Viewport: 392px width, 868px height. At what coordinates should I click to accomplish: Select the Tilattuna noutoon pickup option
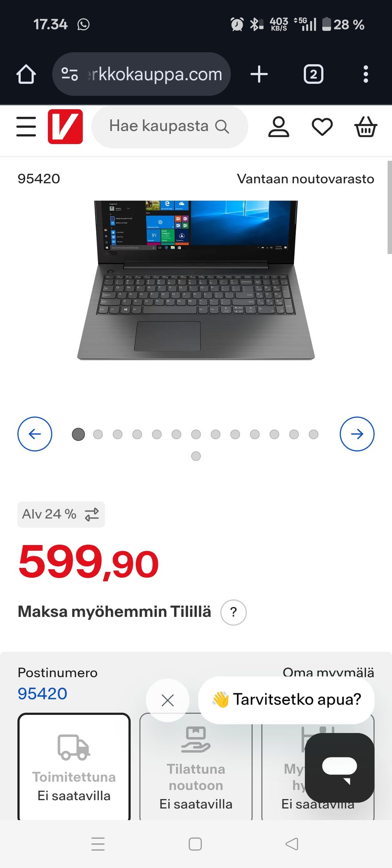196,767
